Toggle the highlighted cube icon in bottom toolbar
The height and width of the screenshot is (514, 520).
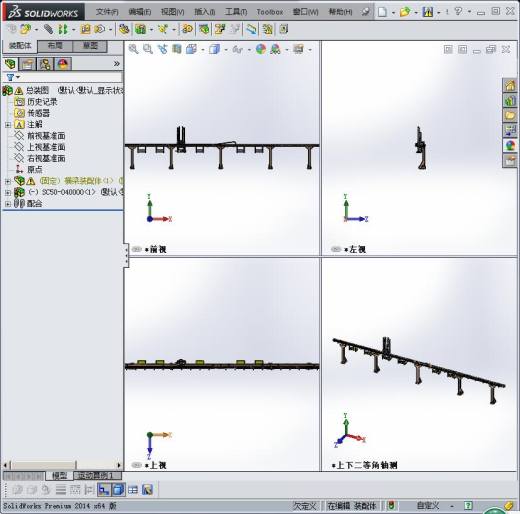pos(118,490)
